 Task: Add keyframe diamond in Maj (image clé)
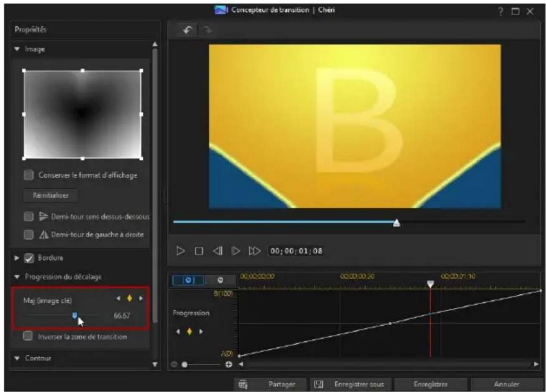(x=130, y=298)
